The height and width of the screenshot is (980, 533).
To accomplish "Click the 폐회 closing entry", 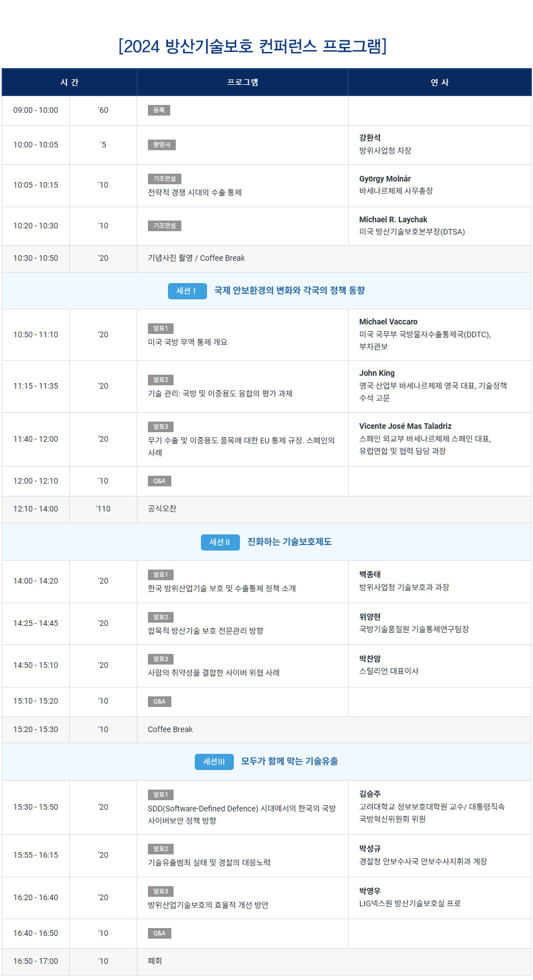I will (x=155, y=961).
